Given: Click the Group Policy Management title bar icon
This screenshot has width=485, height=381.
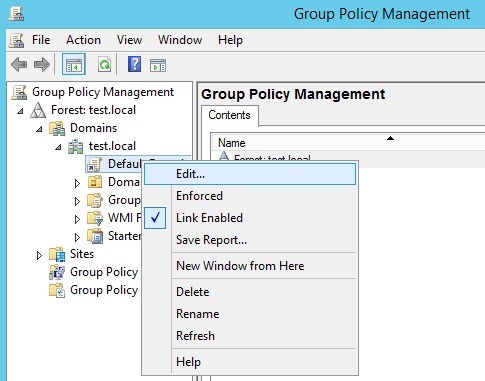Looking at the screenshot, I should click(x=16, y=14).
